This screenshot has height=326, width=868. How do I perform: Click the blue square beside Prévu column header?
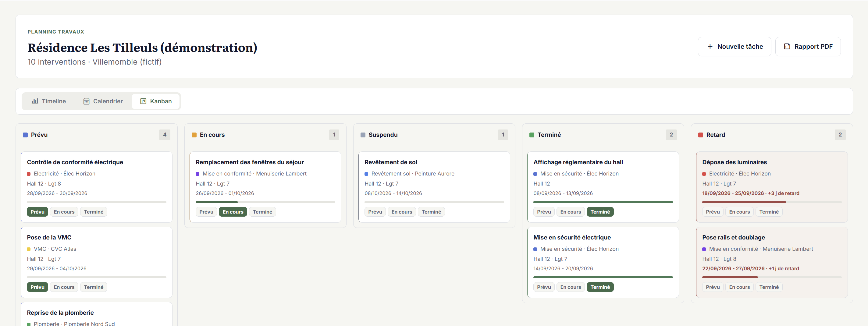[x=25, y=135]
